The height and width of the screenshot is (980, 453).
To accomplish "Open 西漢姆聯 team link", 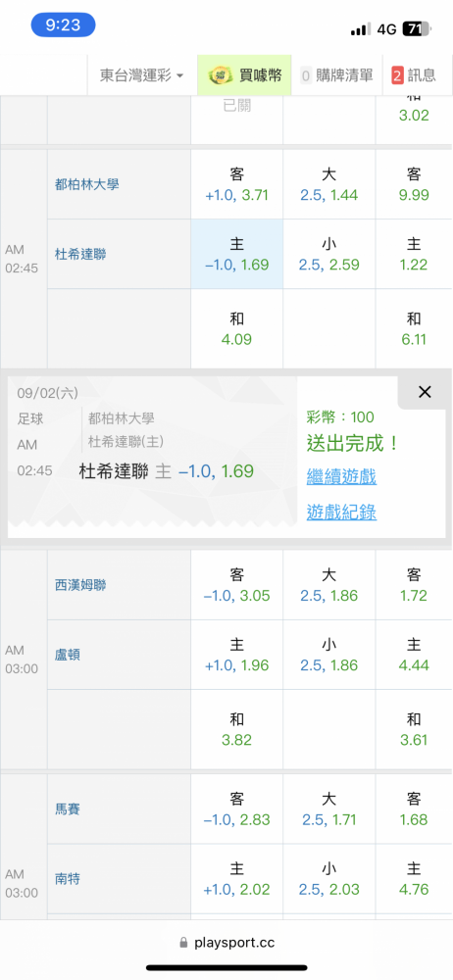I will pyautogui.click(x=80, y=585).
